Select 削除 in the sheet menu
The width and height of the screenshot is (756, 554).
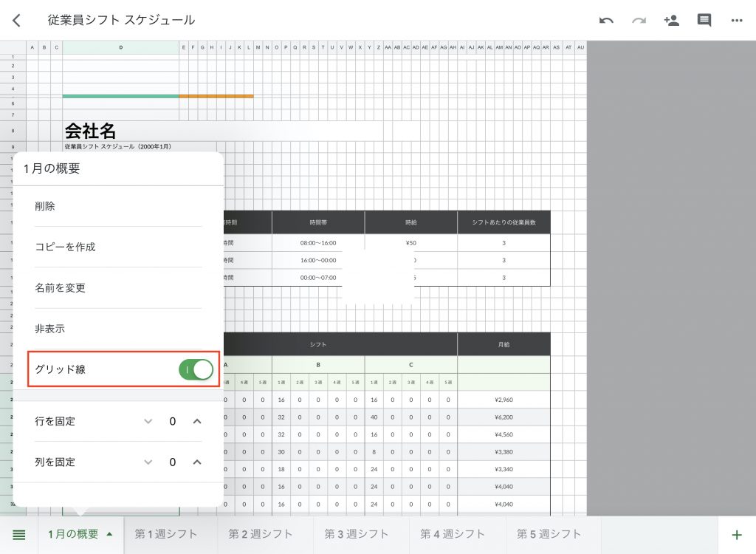coord(45,206)
